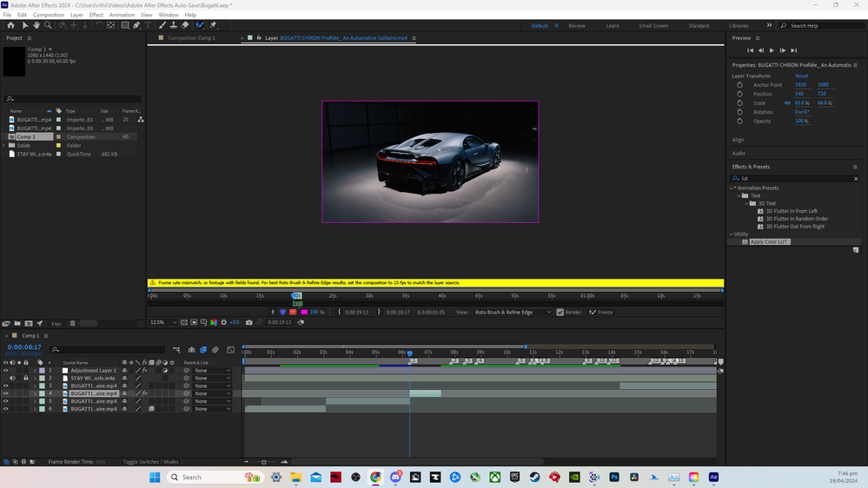Open the Composition menu

[x=48, y=15]
